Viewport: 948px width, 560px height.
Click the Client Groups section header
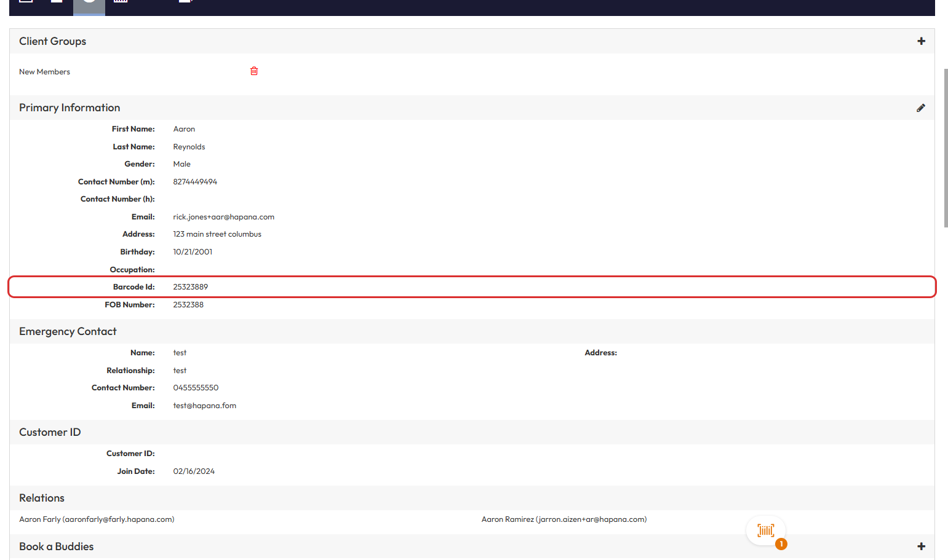[x=53, y=41]
